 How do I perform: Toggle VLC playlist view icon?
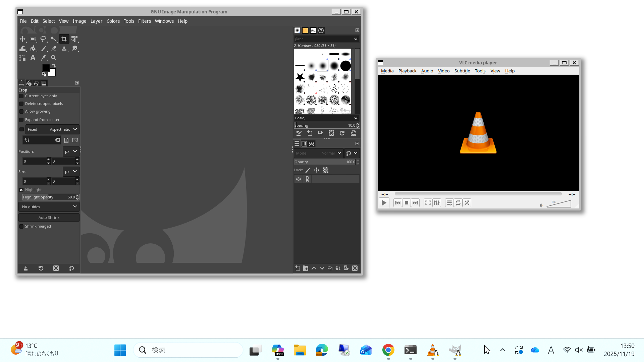click(449, 203)
